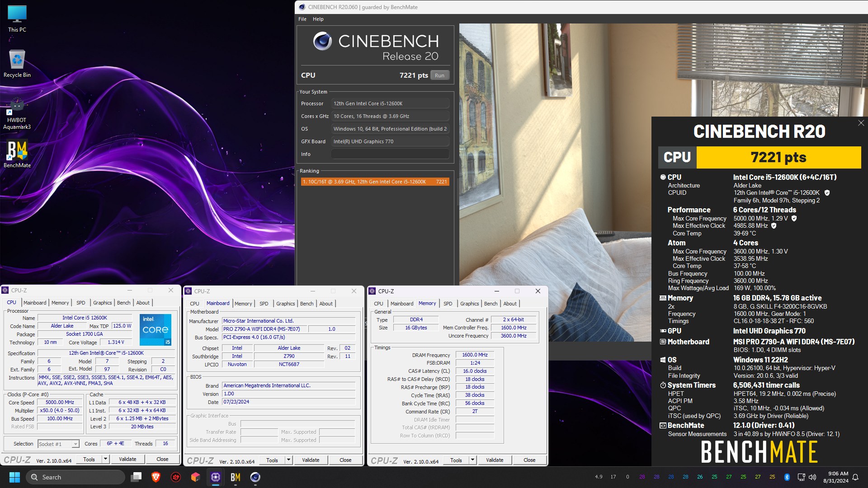Click the Cinebench taskbar icon

255,477
